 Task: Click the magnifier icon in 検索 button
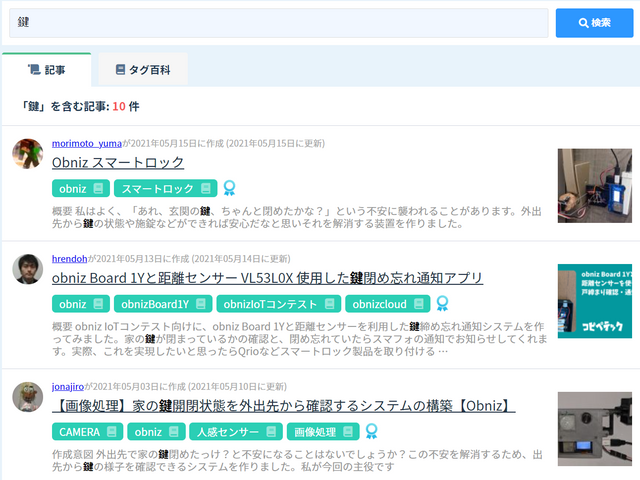[584, 23]
